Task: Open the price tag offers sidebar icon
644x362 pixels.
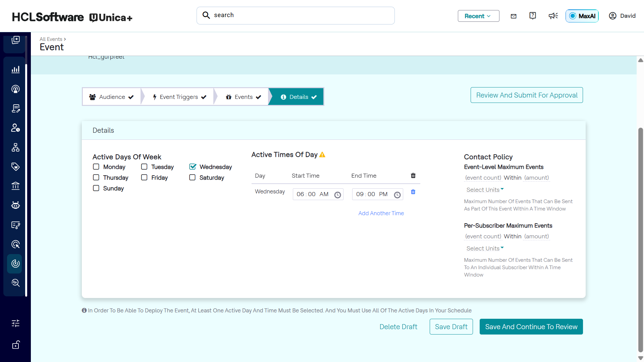Action: (x=15, y=167)
